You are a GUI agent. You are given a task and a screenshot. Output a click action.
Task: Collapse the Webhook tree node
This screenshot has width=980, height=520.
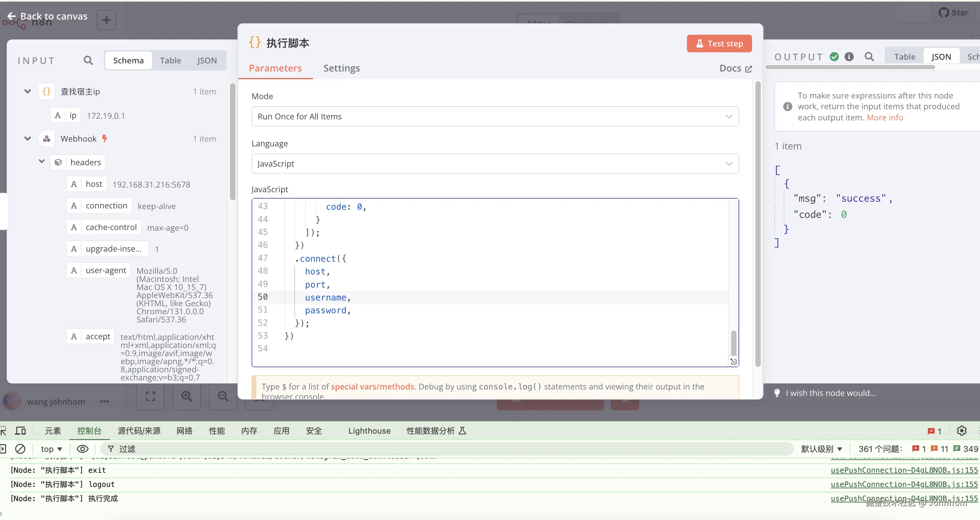[27, 139]
